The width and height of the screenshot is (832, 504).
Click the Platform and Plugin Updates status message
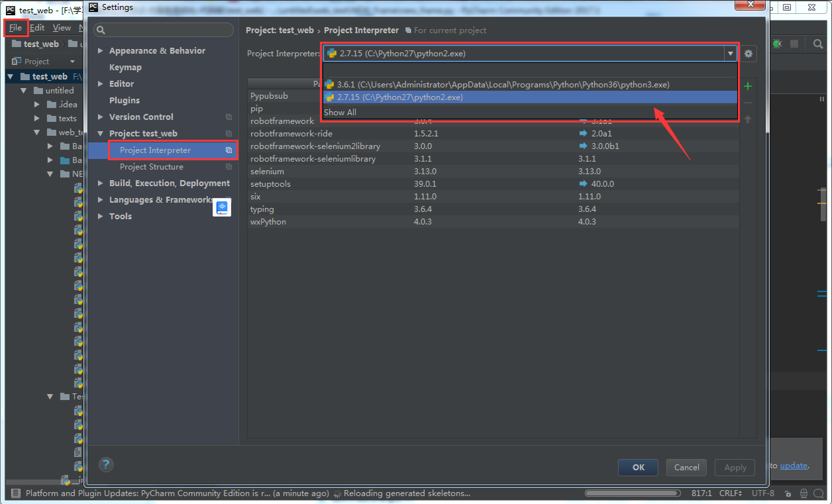pos(177,493)
